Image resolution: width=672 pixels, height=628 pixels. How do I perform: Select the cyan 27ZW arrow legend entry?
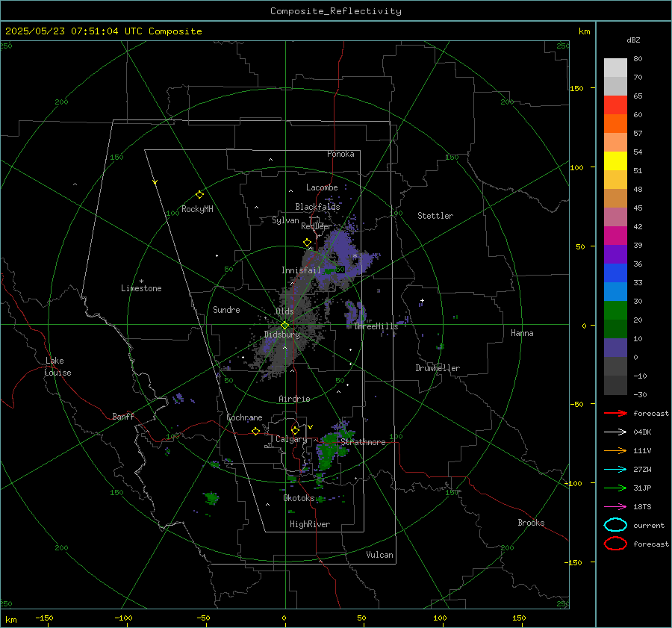pyautogui.click(x=615, y=470)
